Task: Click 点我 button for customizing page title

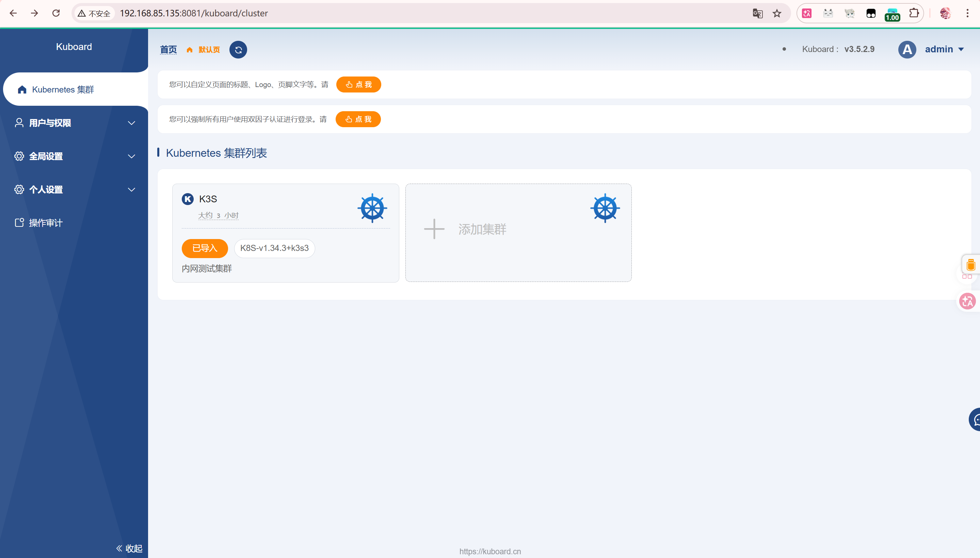Action: (x=358, y=85)
